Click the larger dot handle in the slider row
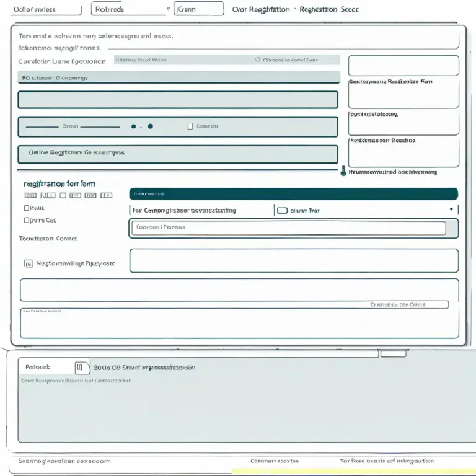The image size is (476, 476). click(x=150, y=126)
